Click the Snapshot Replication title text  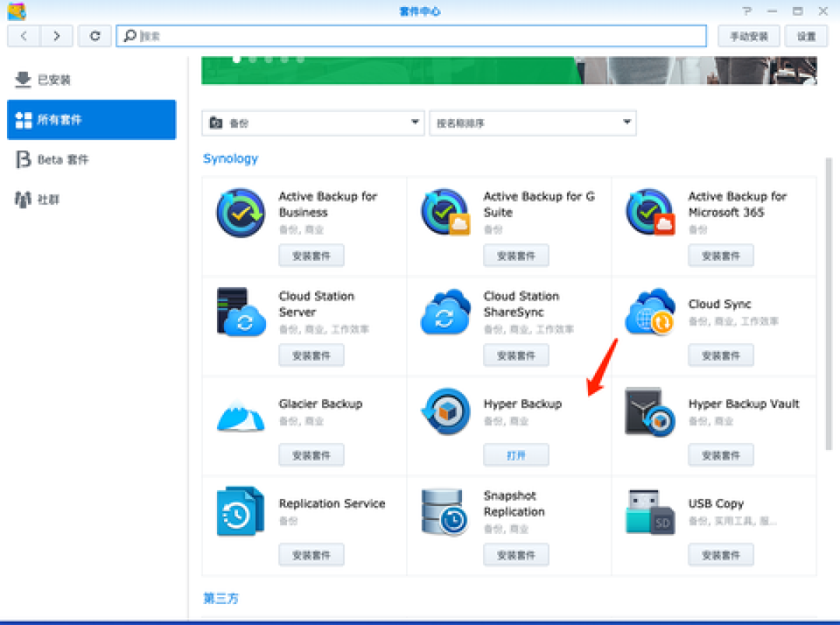pos(514,504)
